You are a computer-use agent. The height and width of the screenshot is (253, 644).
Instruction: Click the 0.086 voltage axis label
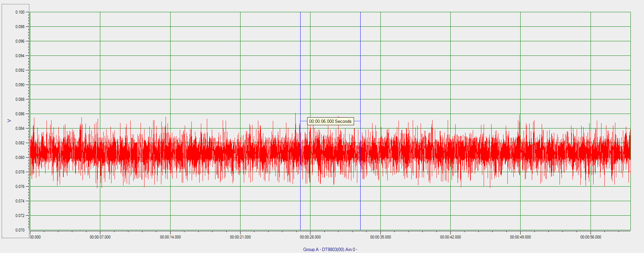(x=20, y=114)
